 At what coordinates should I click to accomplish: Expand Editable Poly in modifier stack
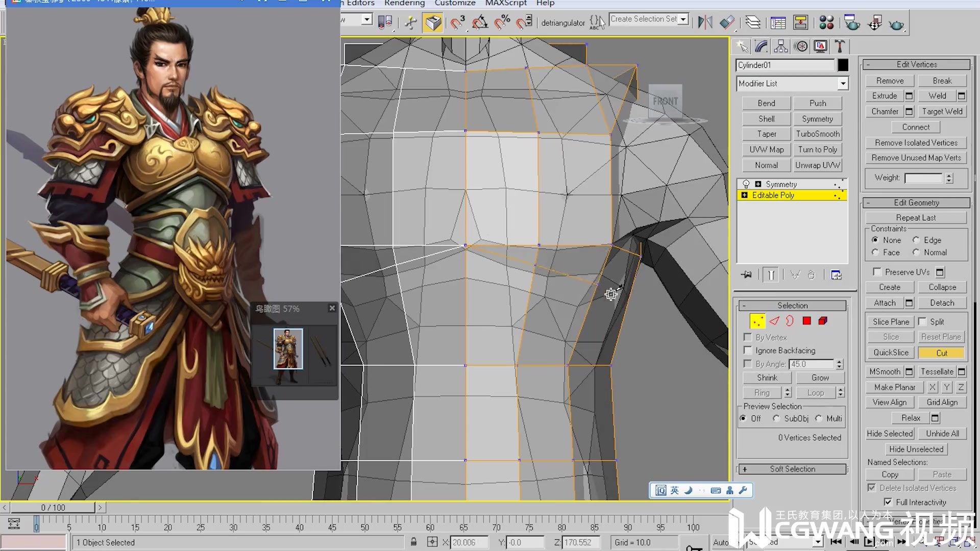pos(745,195)
